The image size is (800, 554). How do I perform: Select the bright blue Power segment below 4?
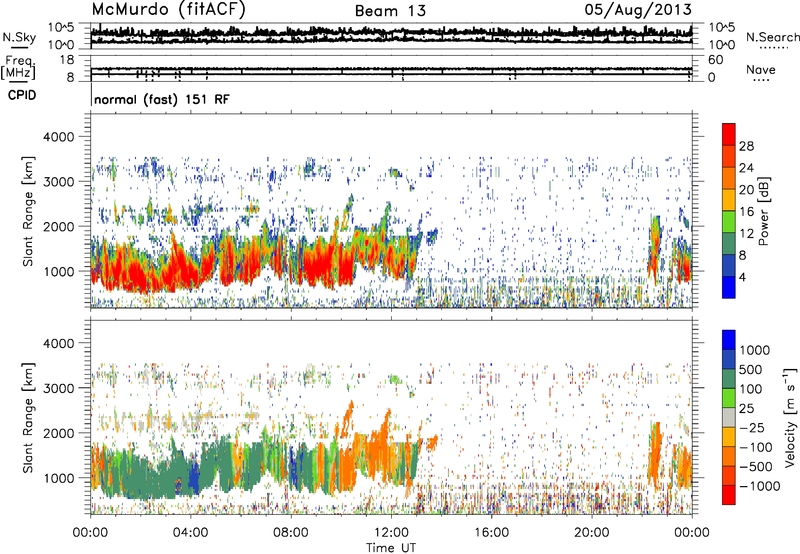point(729,287)
